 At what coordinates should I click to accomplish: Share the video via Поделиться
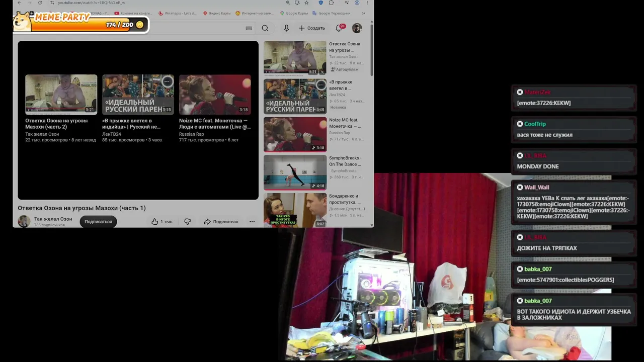[221, 222]
